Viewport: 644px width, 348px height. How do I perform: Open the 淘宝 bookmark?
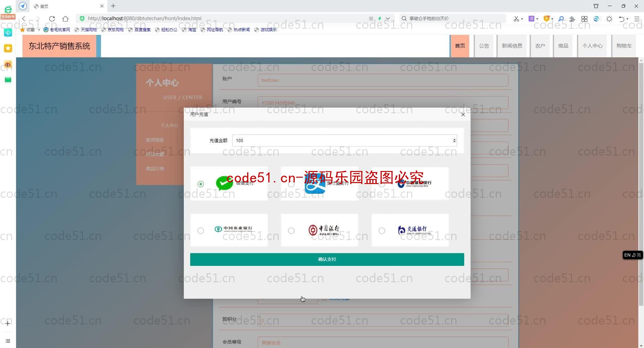(189, 30)
